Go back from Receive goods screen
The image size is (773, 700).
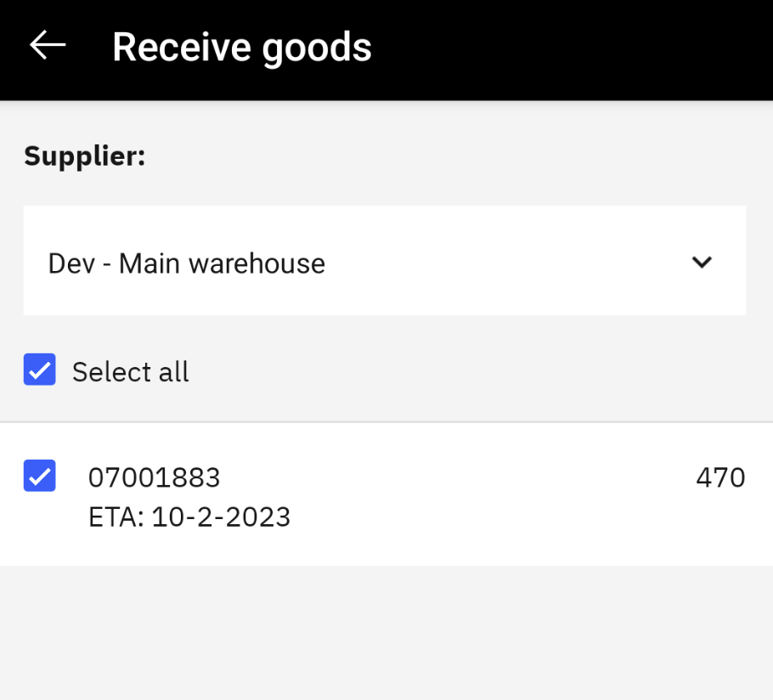pos(48,46)
